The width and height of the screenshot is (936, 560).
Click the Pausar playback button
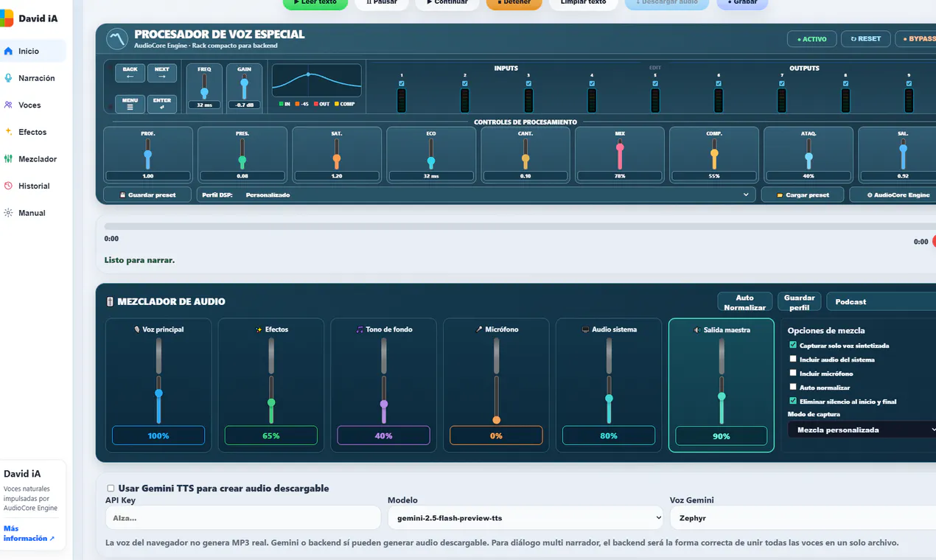coord(382,3)
